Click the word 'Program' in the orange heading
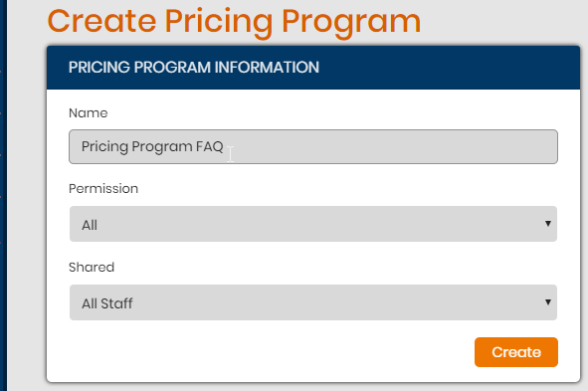 tap(351, 23)
